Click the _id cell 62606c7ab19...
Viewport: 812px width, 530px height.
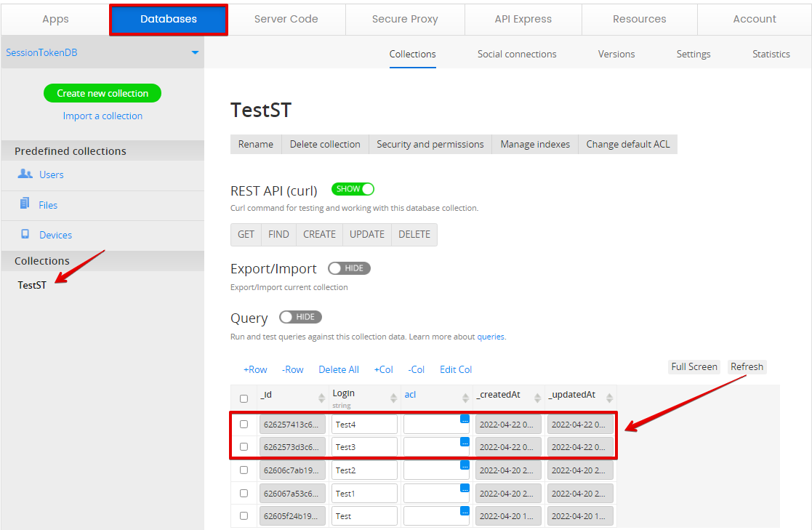tap(292, 470)
